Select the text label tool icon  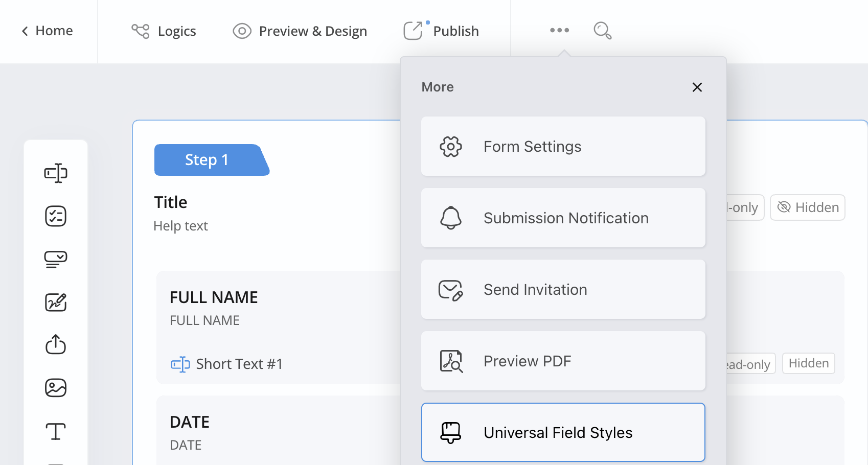pyautogui.click(x=56, y=431)
